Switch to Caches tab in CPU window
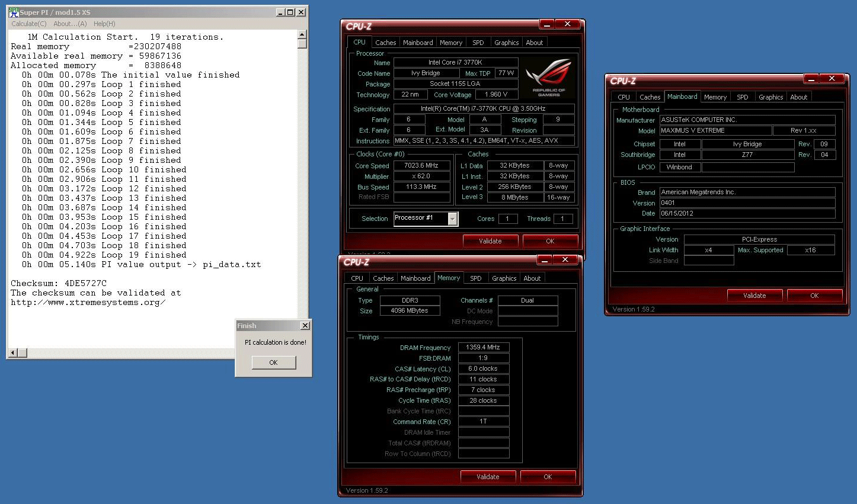 click(385, 43)
